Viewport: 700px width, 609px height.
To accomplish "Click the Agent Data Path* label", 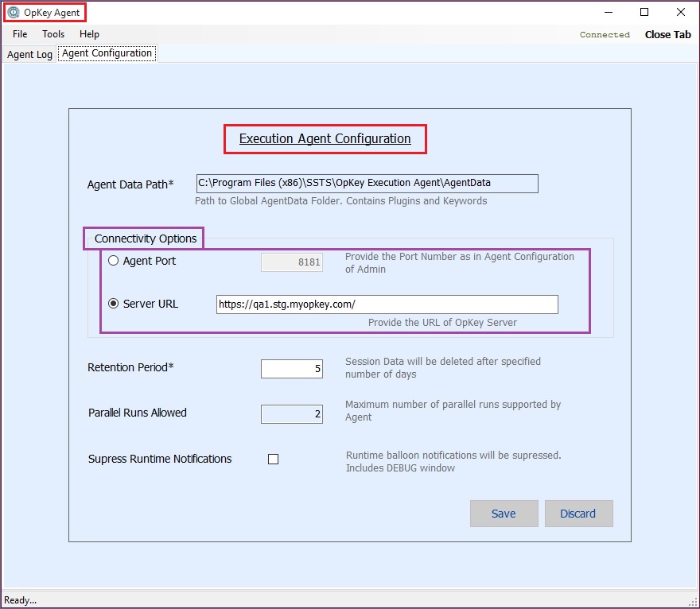I will coord(130,184).
